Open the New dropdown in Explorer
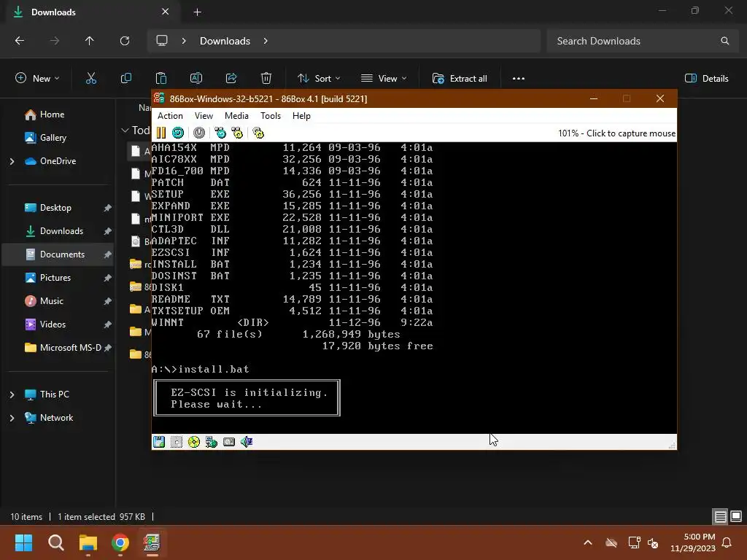The height and width of the screenshot is (560, 747). pyautogui.click(x=38, y=79)
